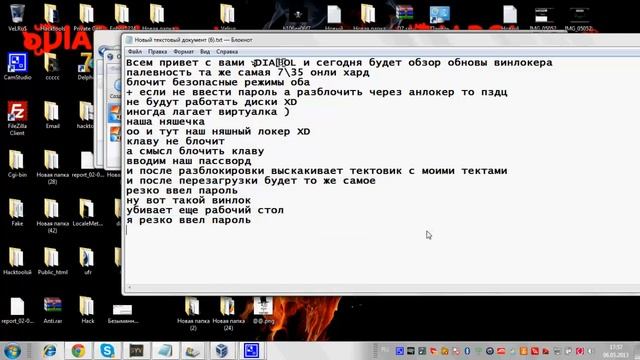Select the ccccc folder on the desktop
640x360 pixels.
point(52,66)
